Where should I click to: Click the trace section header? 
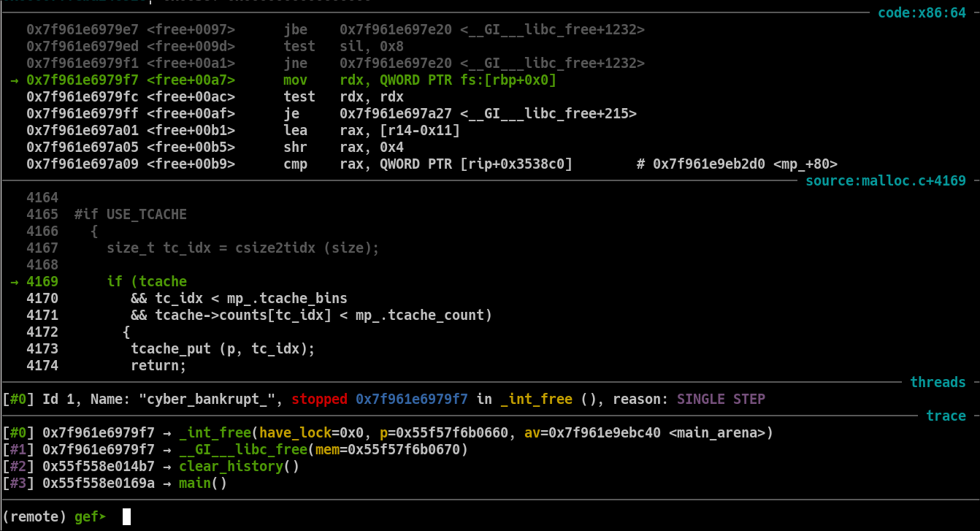(x=946, y=416)
